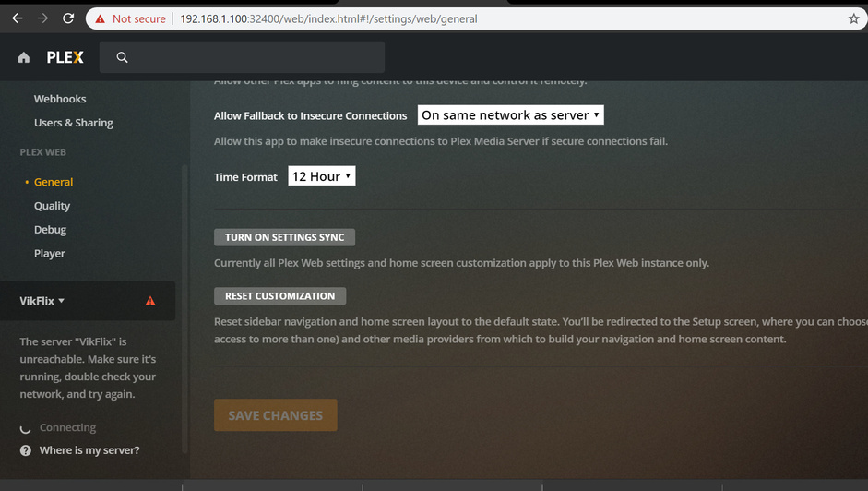
Task: Open Users & Sharing settings
Action: [74, 123]
